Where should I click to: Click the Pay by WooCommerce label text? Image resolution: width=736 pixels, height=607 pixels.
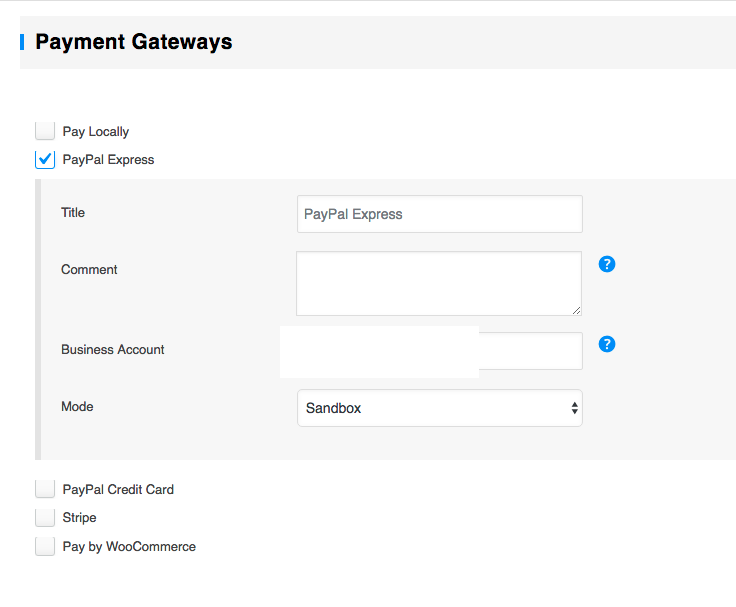129,546
